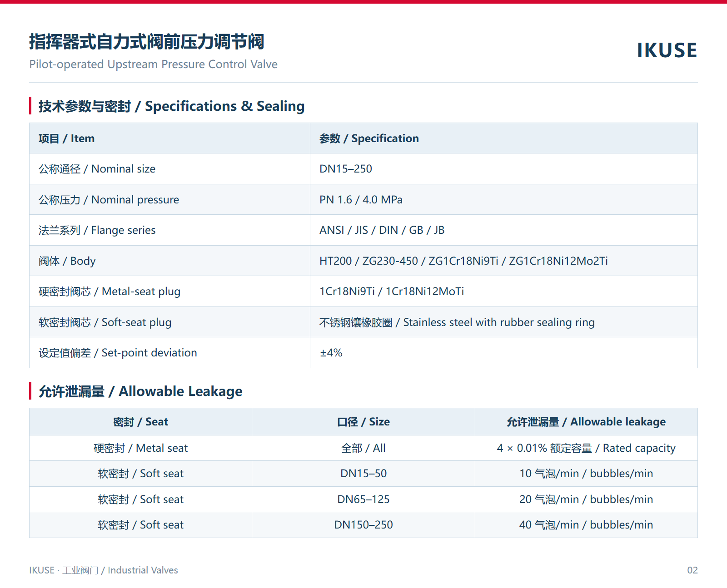727x588 pixels.
Task: Click the 'Allowable leakage' column header
Action: coord(586,422)
